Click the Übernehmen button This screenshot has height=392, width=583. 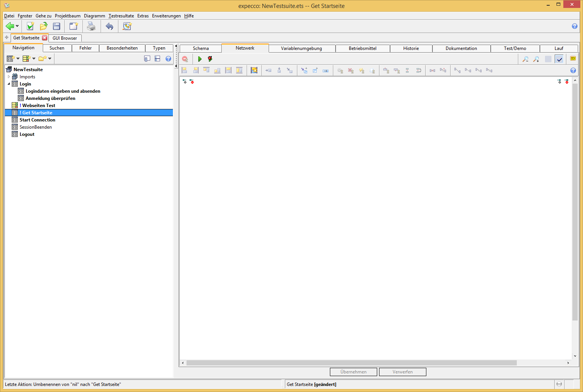[x=353, y=372]
